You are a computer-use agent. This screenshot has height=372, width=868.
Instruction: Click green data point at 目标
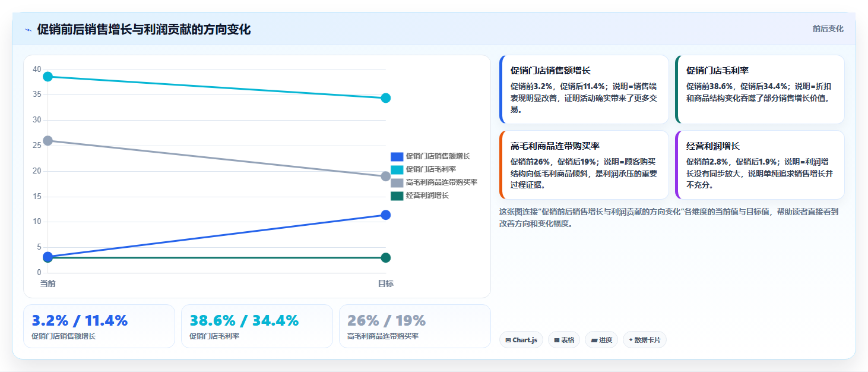click(x=385, y=257)
